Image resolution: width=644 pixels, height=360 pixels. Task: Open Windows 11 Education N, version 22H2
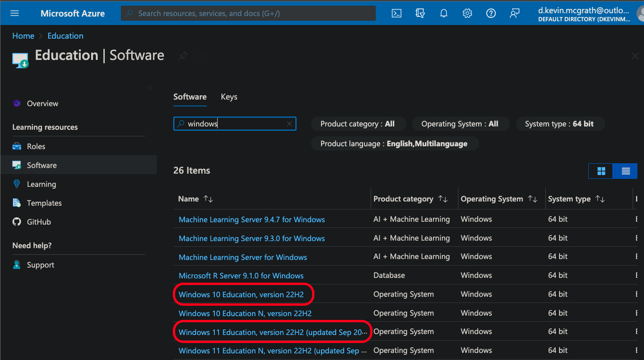(x=272, y=351)
